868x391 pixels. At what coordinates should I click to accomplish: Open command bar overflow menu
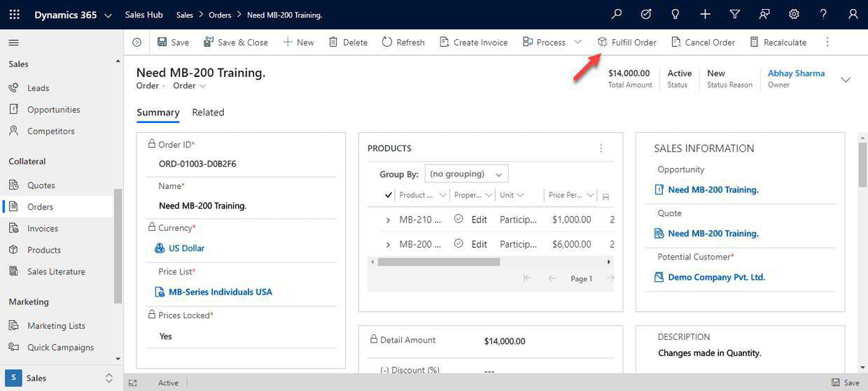tap(827, 42)
